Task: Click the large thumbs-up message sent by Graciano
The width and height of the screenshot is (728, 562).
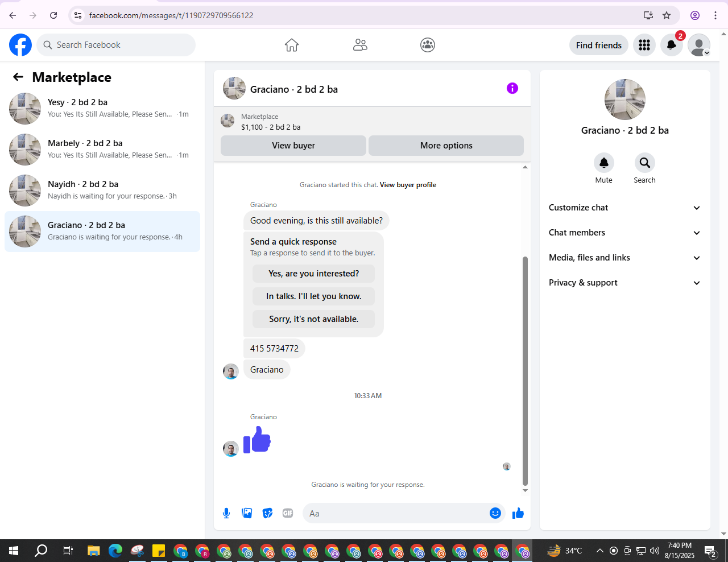Action: pos(257,440)
